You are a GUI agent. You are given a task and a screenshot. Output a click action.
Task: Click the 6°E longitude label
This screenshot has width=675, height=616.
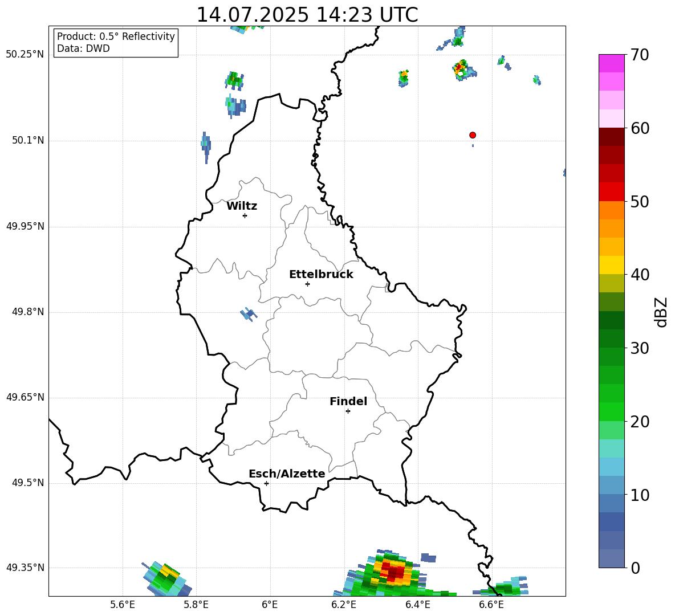270,605
